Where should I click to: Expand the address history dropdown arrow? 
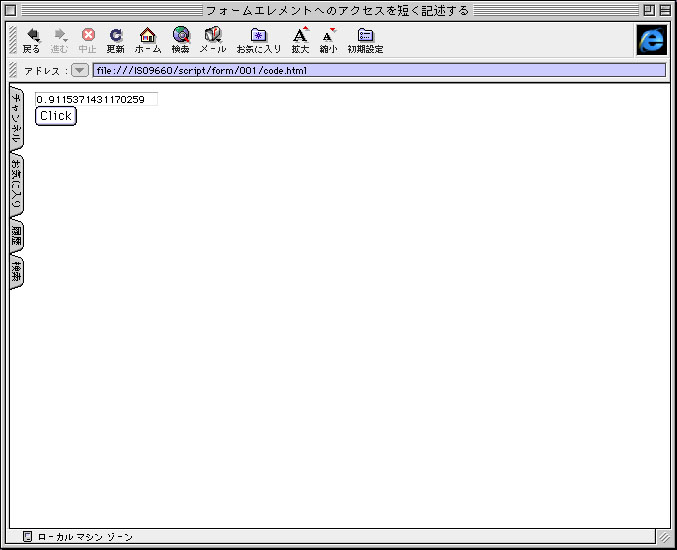pos(80,71)
